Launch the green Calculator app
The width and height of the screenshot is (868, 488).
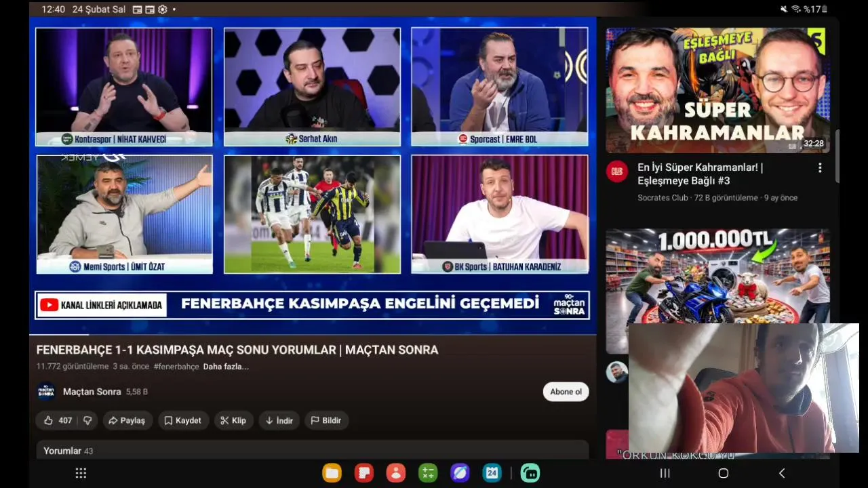[x=427, y=473]
